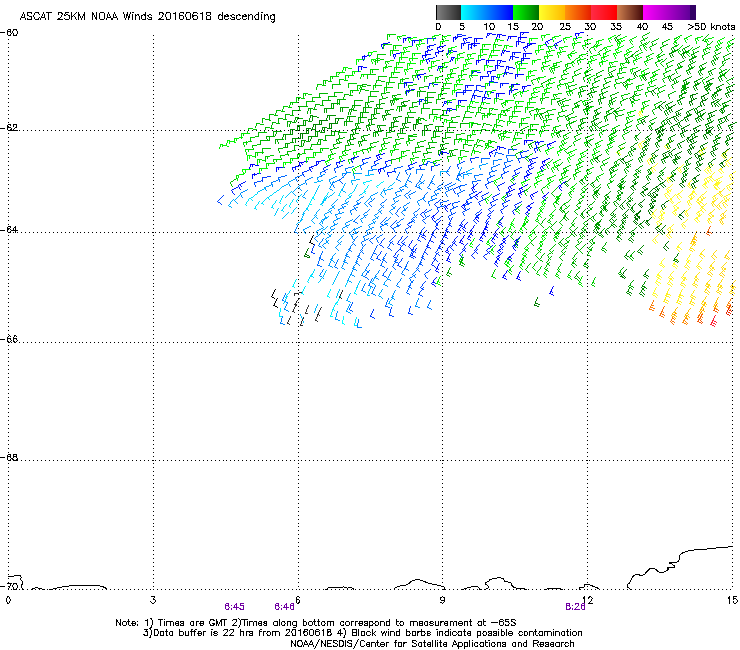Viewport: 740px width, 650px height.
Task: Click the gray 0-5 knots color segment
Action: point(448,12)
